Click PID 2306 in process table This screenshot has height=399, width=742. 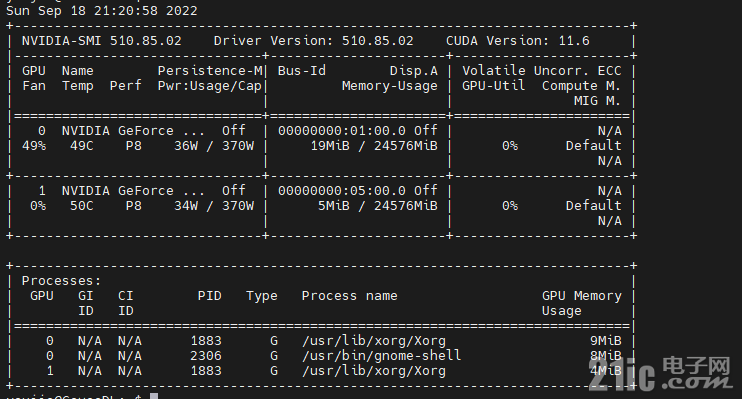(x=206, y=355)
